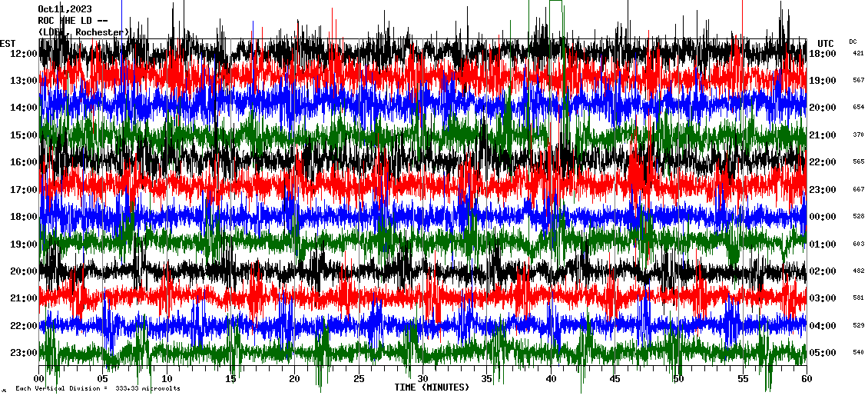The height and width of the screenshot is (399, 868).
Task: Click the 30 minute axis tick
Action: 422,379
